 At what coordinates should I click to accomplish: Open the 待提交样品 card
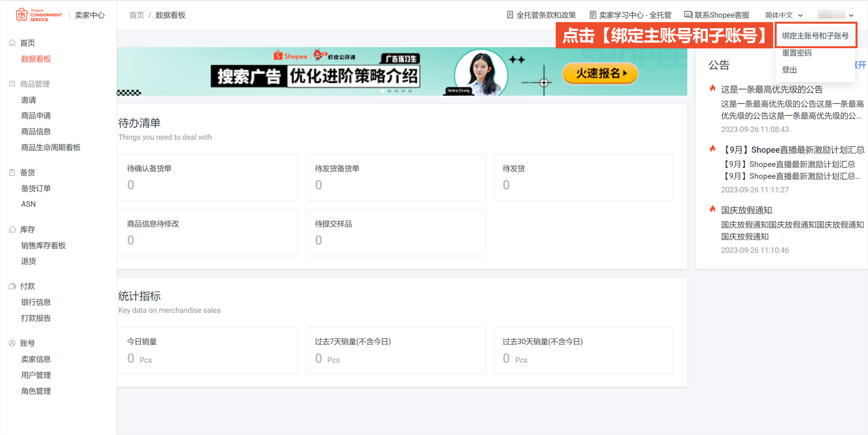click(395, 232)
